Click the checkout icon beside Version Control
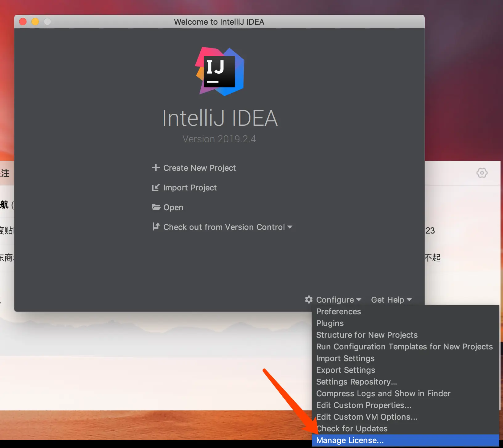 (156, 226)
